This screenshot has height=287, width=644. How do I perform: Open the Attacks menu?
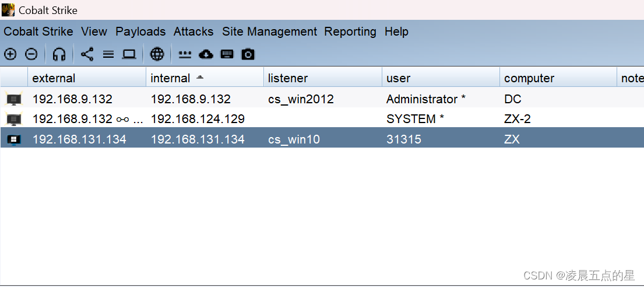[x=193, y=32]
